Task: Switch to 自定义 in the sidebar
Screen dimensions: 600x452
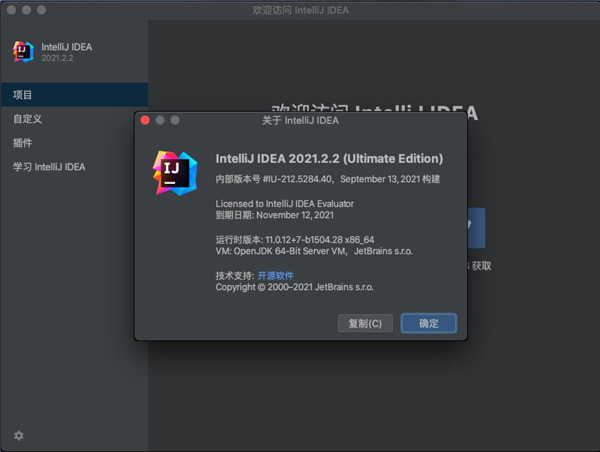Action: [74, 119]
